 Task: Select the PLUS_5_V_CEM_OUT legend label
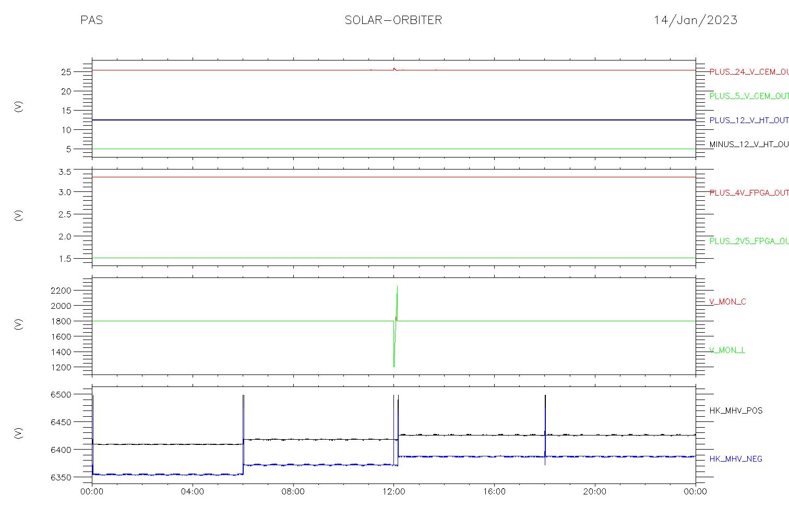coord(749,96)
